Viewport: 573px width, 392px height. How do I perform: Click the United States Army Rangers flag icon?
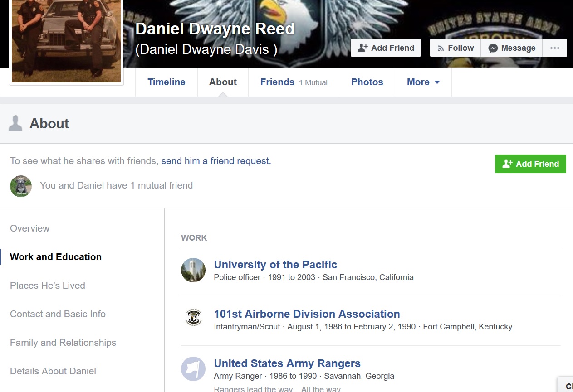click(193, 369)
